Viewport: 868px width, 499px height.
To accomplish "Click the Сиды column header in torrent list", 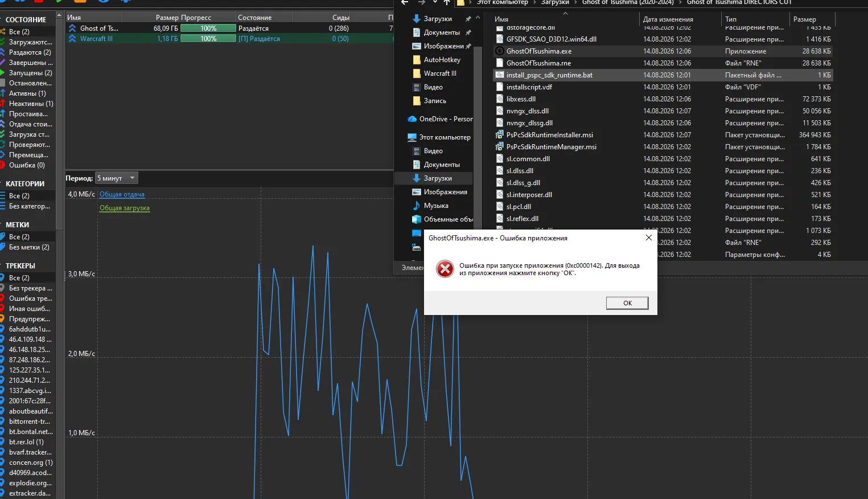I will pos(341,18).
